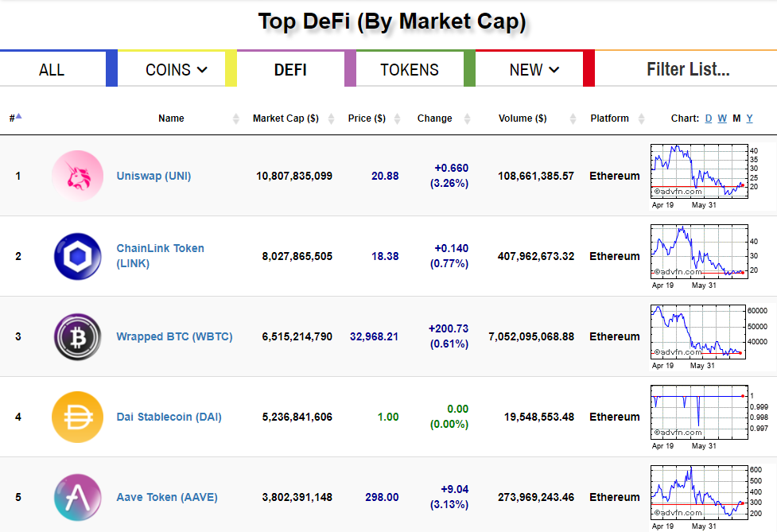The height and width of the screenshot is (532, 777).
Task: Switch chart period to Weekly (W)
Action: [x=722, y=118]
